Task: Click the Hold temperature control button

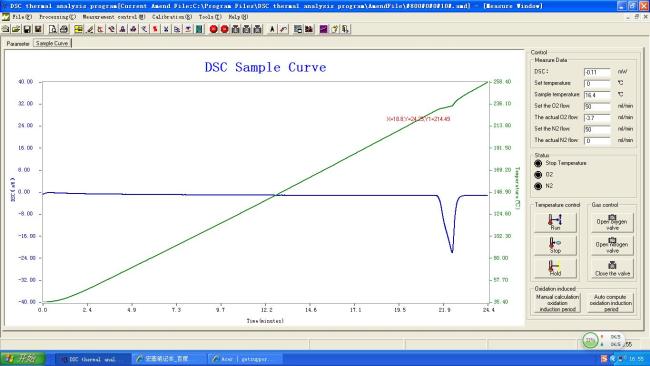Action: coord(555,268)
